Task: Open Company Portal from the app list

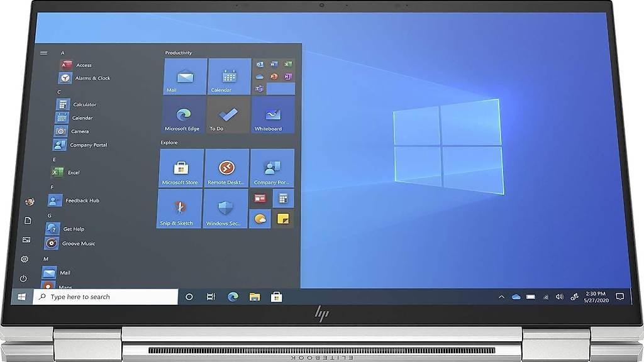Action: coord(80,145)
